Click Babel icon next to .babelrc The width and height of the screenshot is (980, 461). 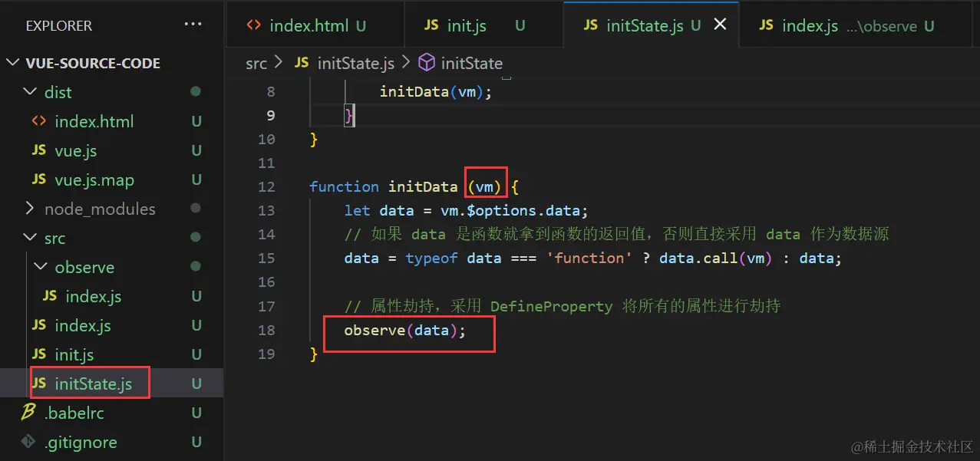[28, 412]
